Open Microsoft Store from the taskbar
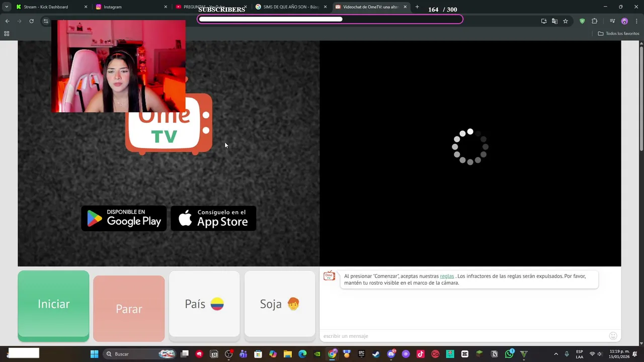The image size is (644, 362). [258, 354]
